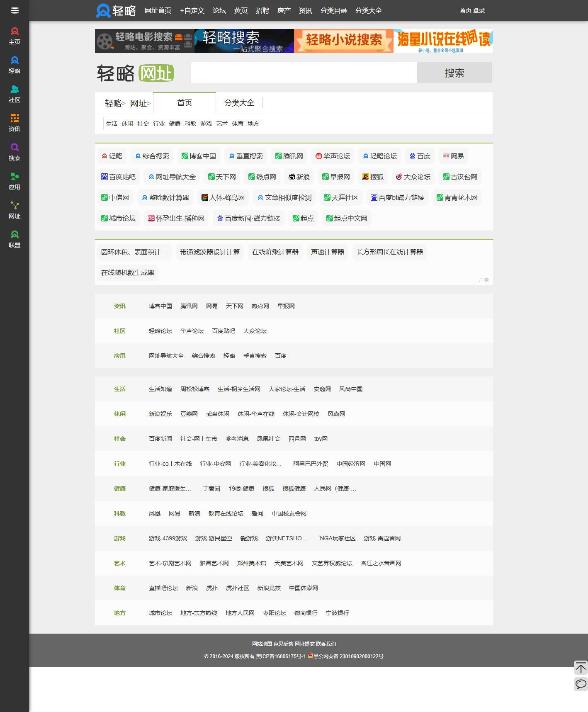Switch to the 分类大全 tab
The image size is (588, 712).
239,103
